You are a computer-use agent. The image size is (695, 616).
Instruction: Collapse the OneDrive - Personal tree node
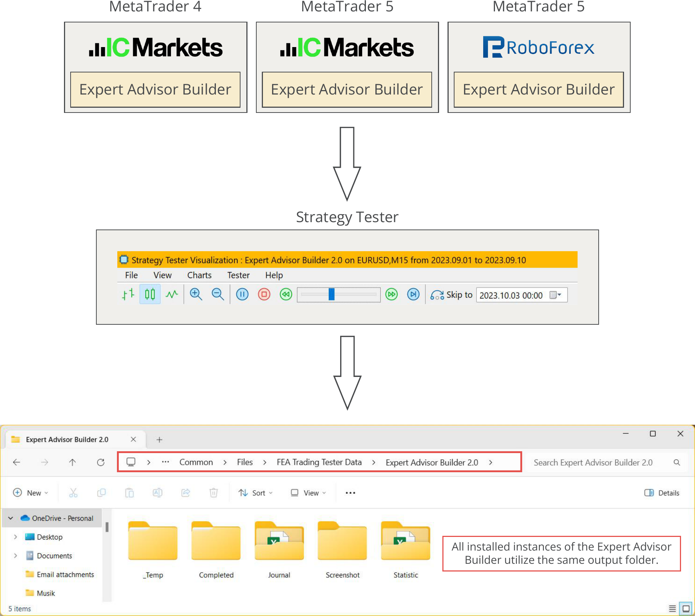tap(11, 518)
